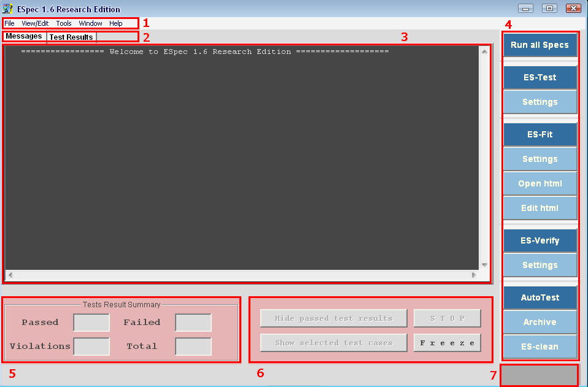588x387 pixels.
Task: Click the 'Tests Result Summary' group title
Action: 122,305
